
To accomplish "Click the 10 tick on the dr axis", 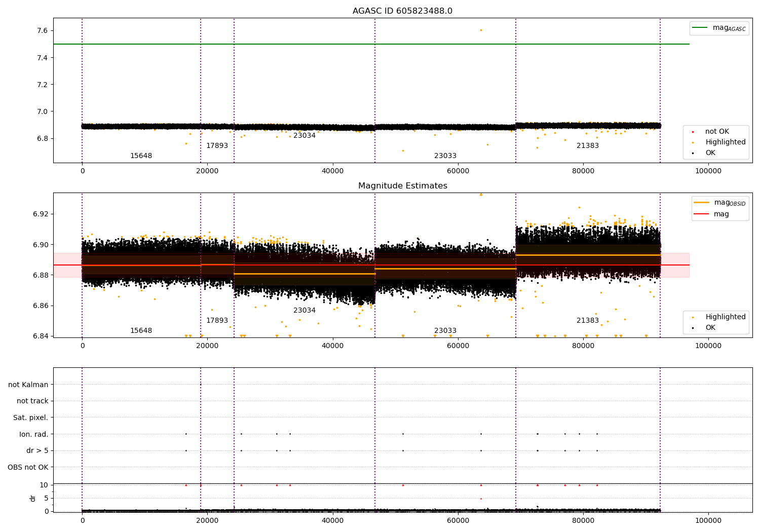I will point(44,485).
